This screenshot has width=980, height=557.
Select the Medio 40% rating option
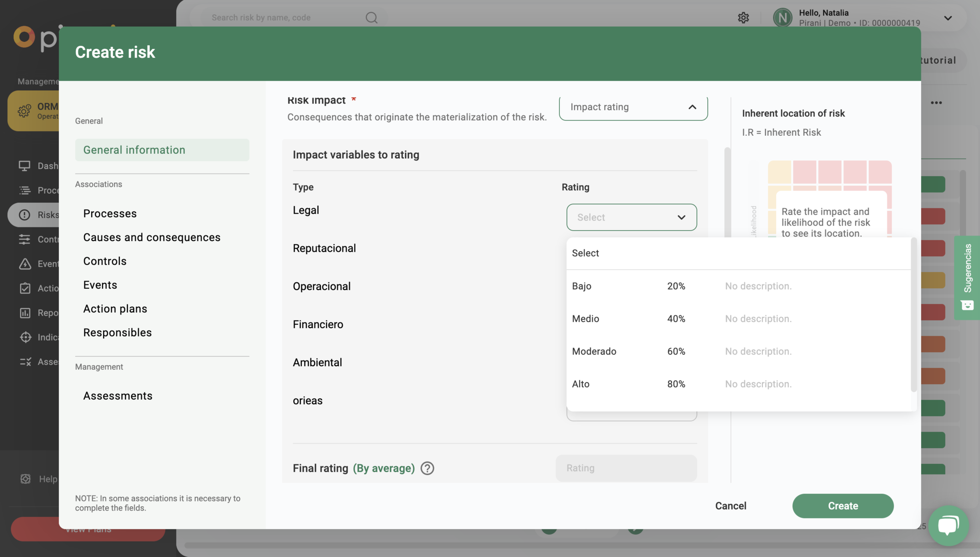pyautogui.click(x=739, y=319)
